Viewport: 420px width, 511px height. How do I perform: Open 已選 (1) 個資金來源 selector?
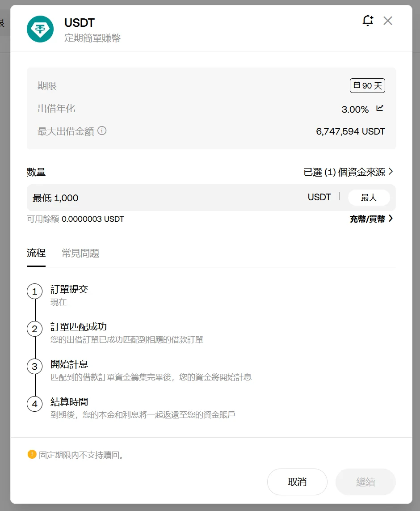click(x=348, y=172)
